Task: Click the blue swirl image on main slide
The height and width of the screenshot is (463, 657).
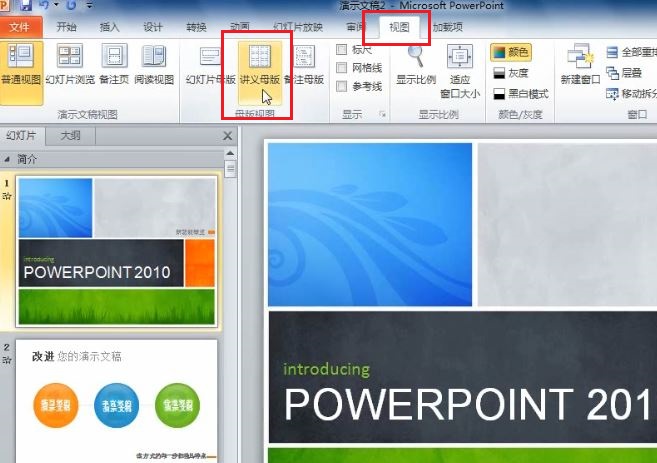Action: (x=370, y=225)
